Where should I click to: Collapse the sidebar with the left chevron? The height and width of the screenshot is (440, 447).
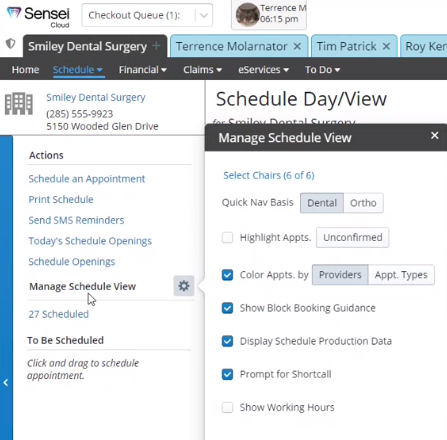[6, 383]
